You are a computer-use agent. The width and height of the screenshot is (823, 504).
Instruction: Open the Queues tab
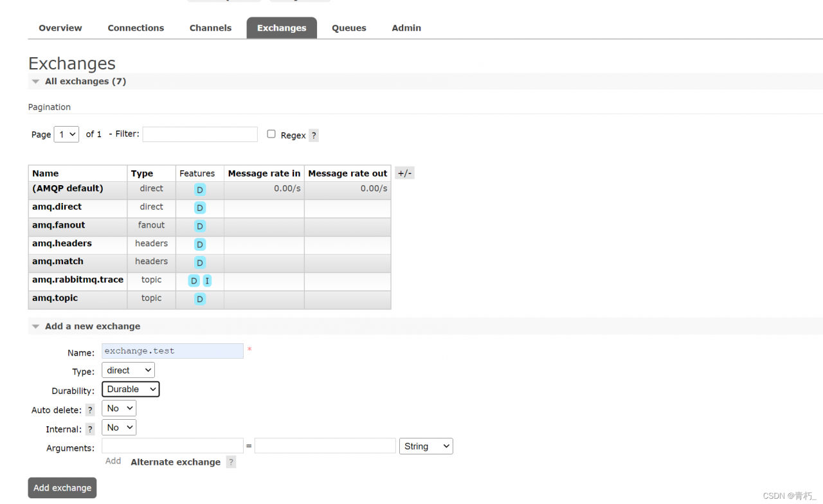click(x=349, y=28)
